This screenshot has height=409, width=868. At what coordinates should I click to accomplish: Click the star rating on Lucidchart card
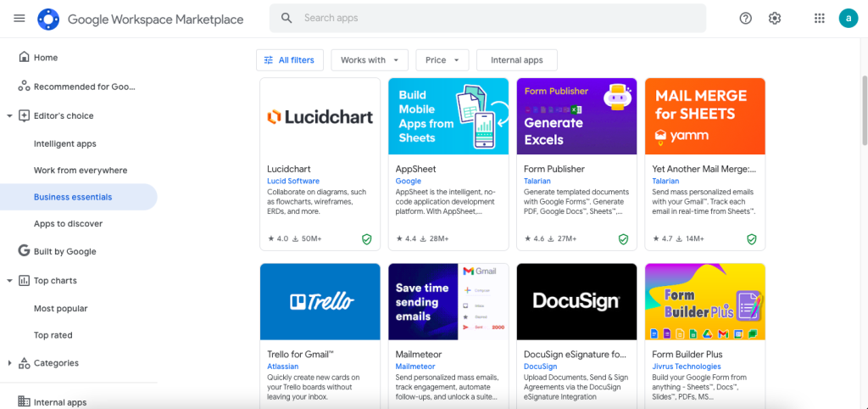tap(278, 238)
